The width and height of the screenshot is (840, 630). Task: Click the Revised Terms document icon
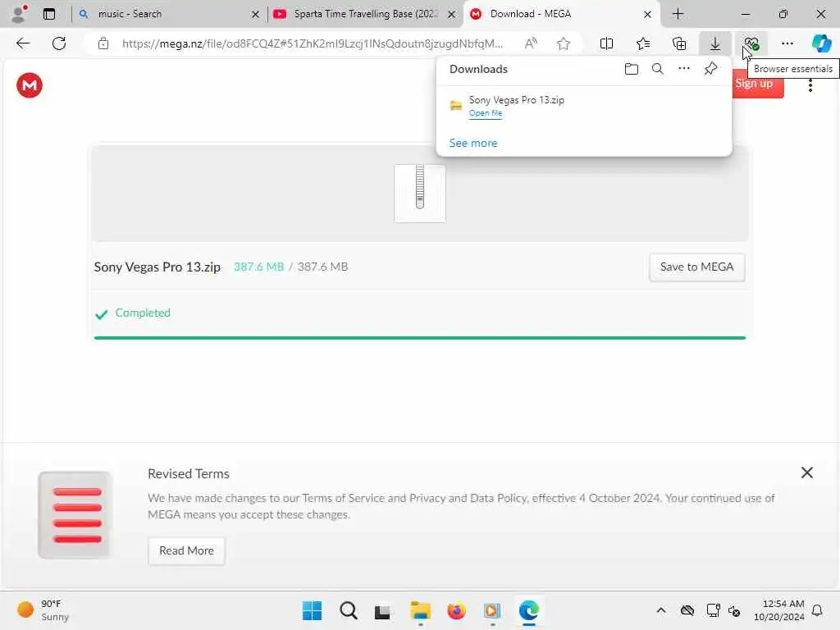click(75, 515)
